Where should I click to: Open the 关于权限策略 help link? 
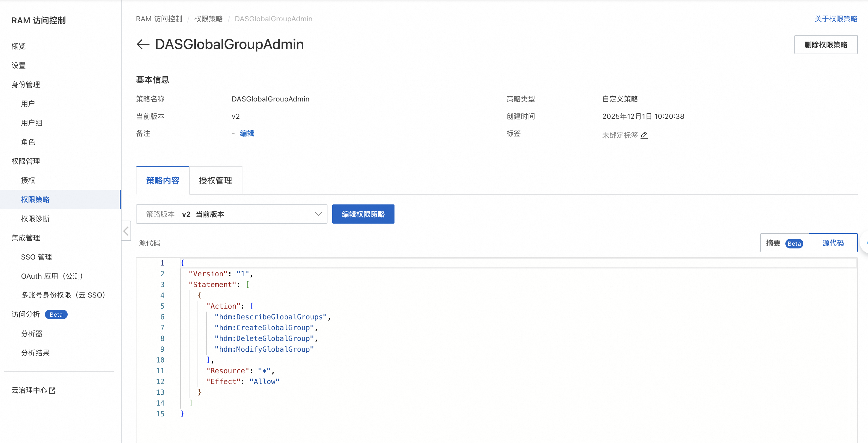click(836, 19)
